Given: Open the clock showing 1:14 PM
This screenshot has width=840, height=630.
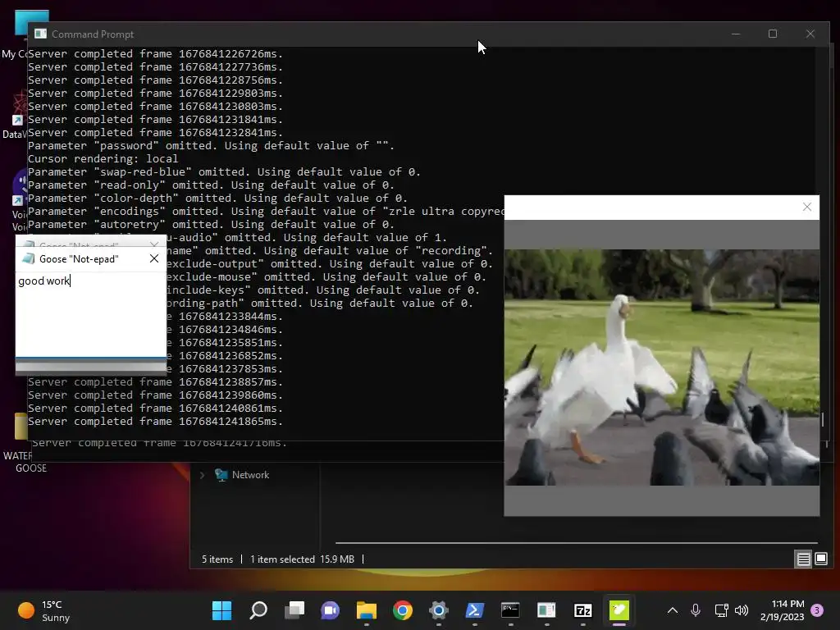Looking at the screenshot, I should click(782, 610).
